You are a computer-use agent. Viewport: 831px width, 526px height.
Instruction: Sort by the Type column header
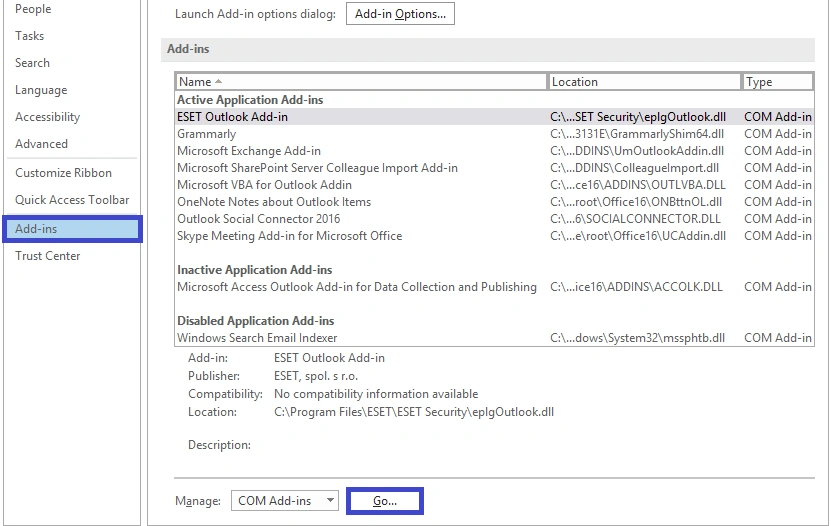click(x=777, y=82)
